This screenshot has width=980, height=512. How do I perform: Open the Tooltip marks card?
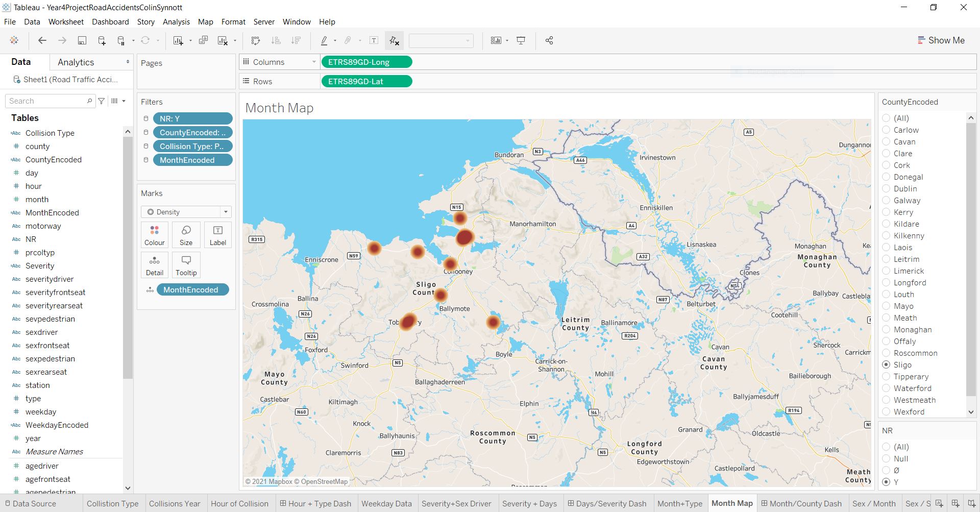tap(186, 265)
